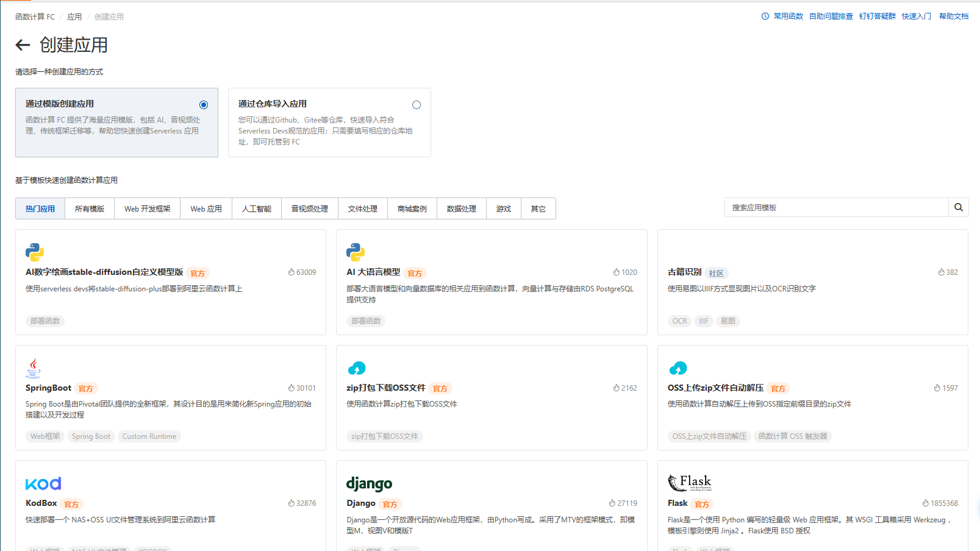
Task: Click the zip打包下载OSS文件 tag
Action: point(385,436)
